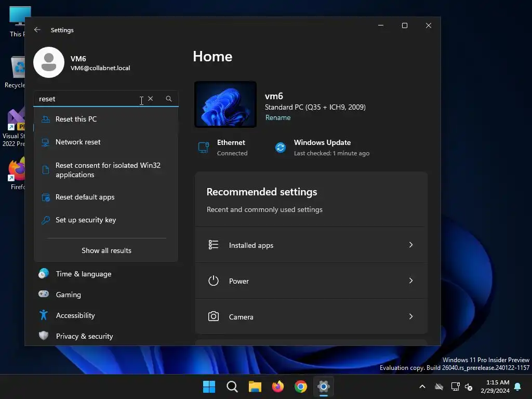Click the Windows Update sync icon
532x399 pixels.
[x=280, y=148]
